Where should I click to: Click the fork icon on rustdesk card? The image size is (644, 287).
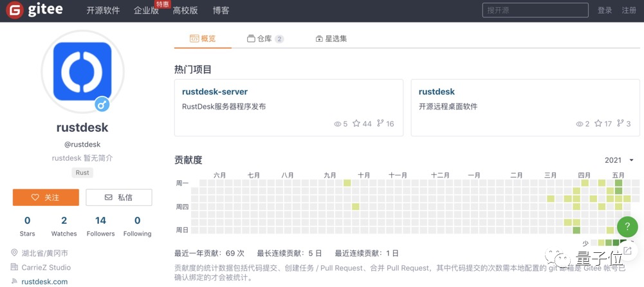click(x=620, y=123)
